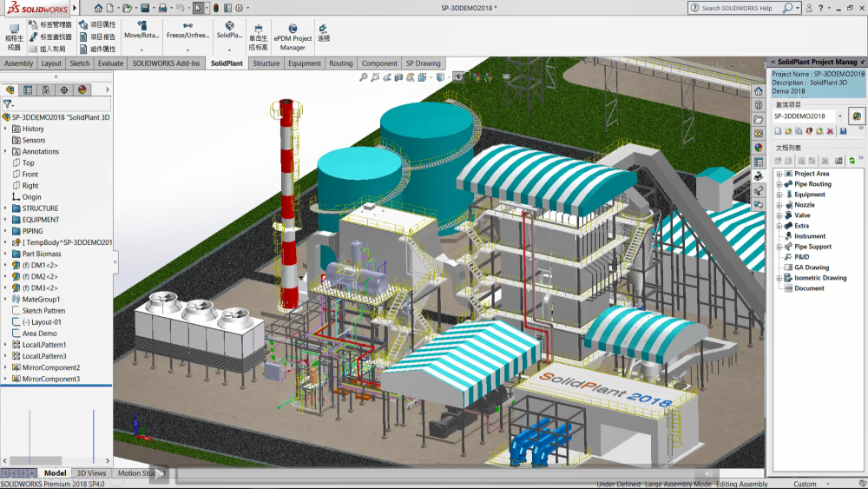
Task: Select the Area Demo item in the feature tree
Action: click(39, 334)
